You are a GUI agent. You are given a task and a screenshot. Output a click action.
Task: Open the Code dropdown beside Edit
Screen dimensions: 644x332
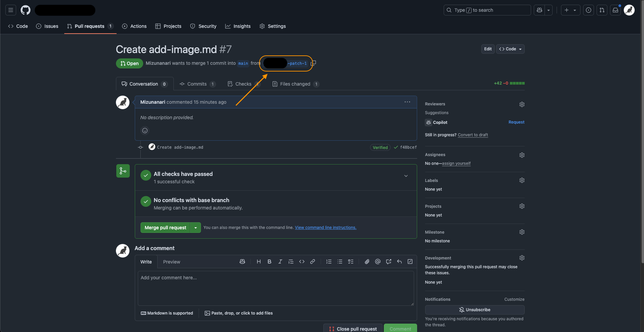point(510,49)
